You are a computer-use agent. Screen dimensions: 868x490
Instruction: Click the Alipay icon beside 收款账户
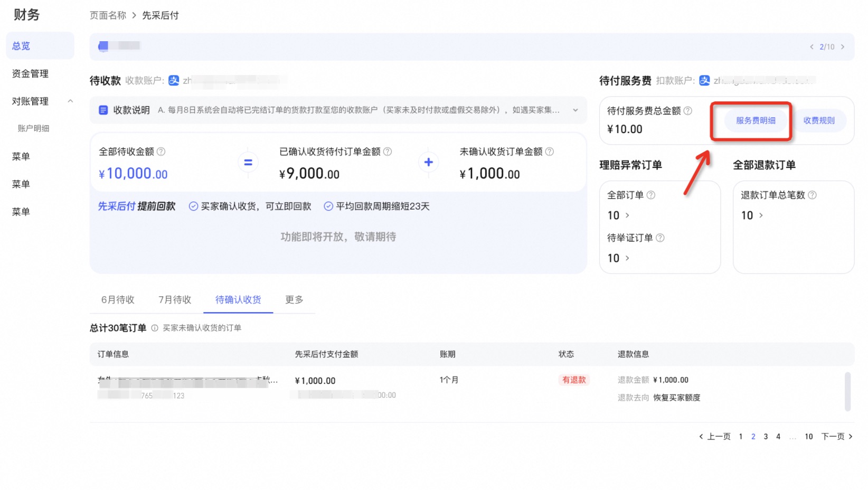pos(174,80)
